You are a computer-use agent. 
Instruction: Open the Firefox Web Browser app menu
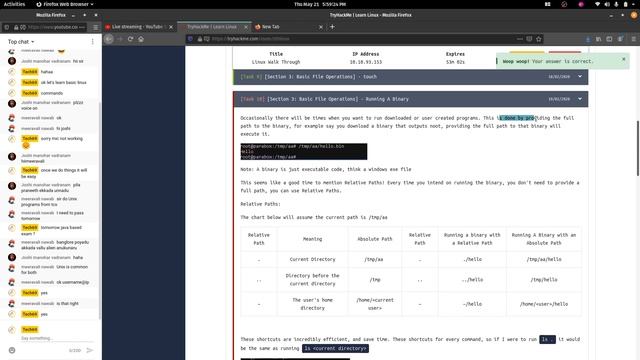(x=64, y=4)
